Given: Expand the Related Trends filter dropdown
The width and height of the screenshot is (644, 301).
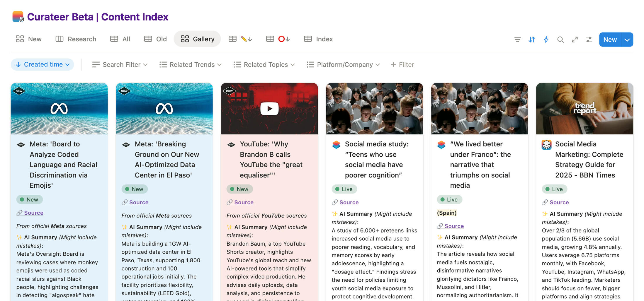Looking at the screenshot, I should (191, 64).
